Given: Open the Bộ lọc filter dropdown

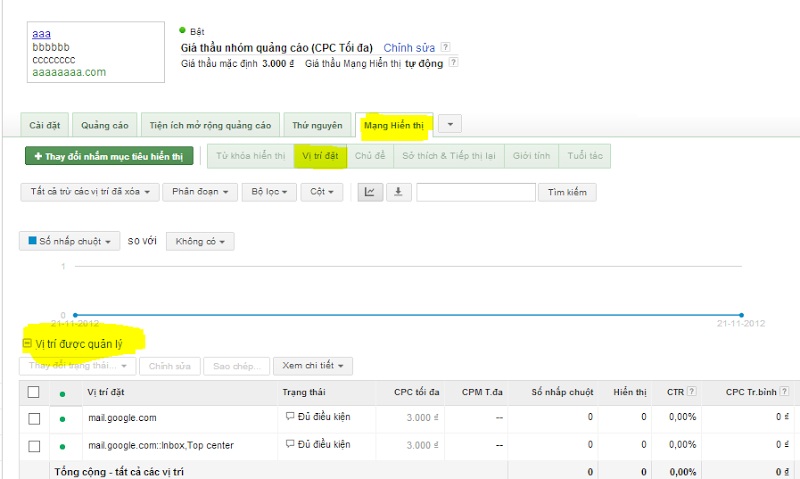Looking at the screenshot, I should (269, 192).
